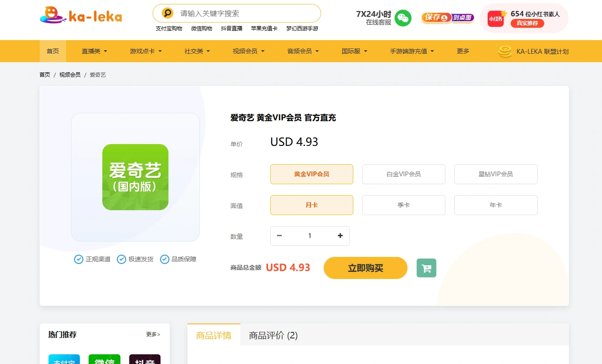This screenshot has width=602, height=364.
Task: Click 视频会员 breadcrumb link
Action: 70,75
